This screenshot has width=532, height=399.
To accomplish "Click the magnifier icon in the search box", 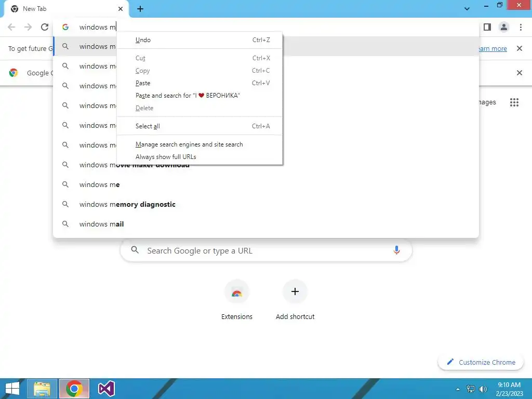I will click(135, 250).
